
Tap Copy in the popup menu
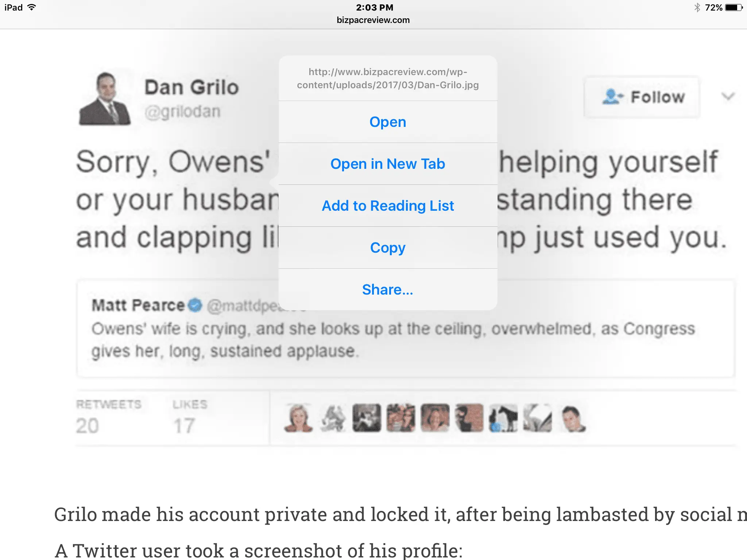tap(388, 248)
